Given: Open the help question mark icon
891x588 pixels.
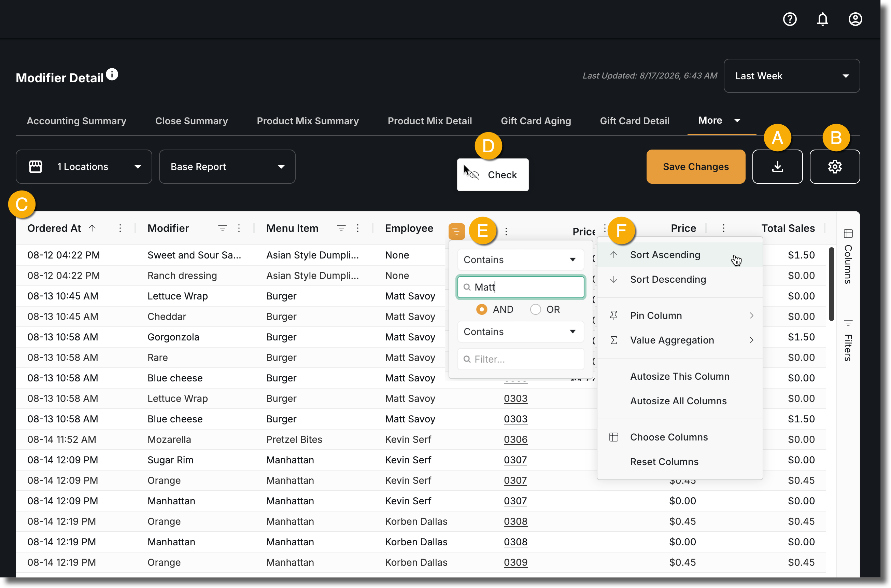Looking at the screenshot, I should [790, 19].
